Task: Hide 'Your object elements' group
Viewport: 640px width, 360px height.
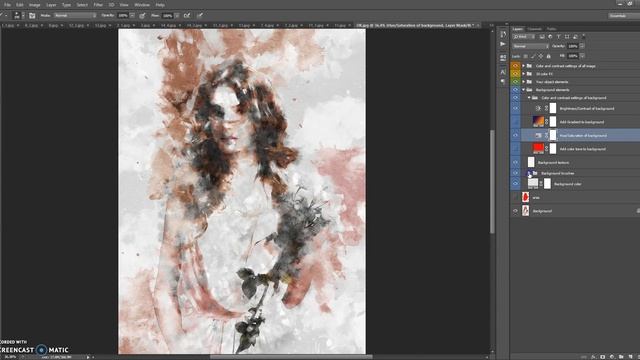Action: pos(516,82)
